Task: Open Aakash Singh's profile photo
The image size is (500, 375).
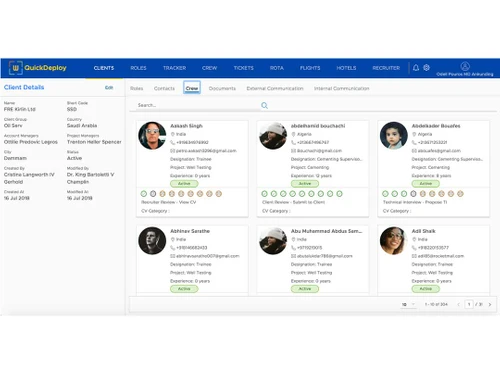Action: pos(152,135)
